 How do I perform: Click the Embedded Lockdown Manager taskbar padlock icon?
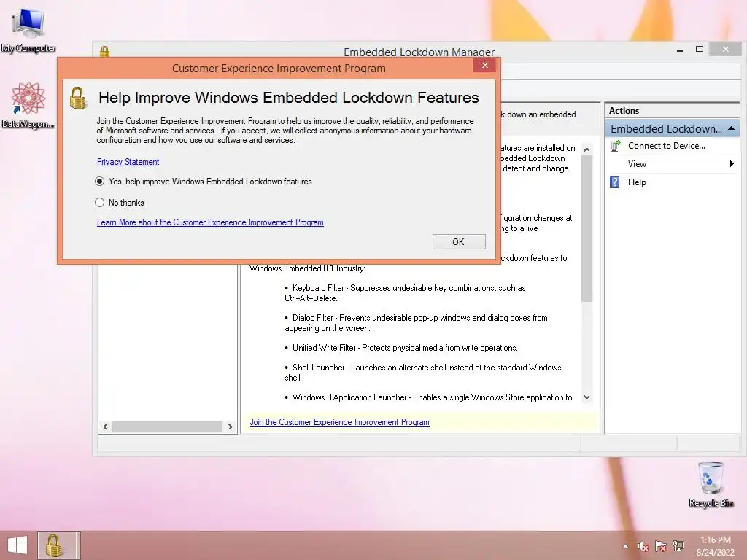[x=57, y=545]
